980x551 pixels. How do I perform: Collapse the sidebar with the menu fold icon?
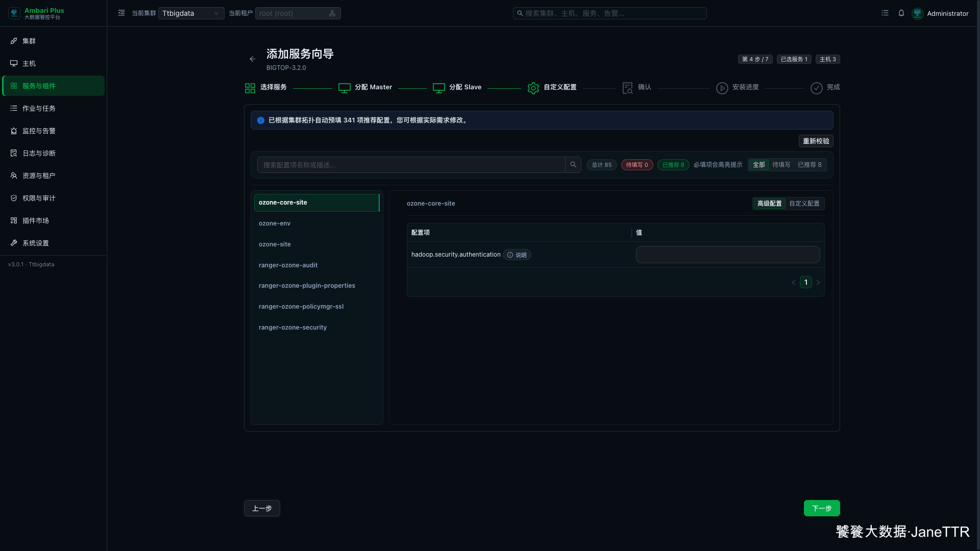coord(121,13)
